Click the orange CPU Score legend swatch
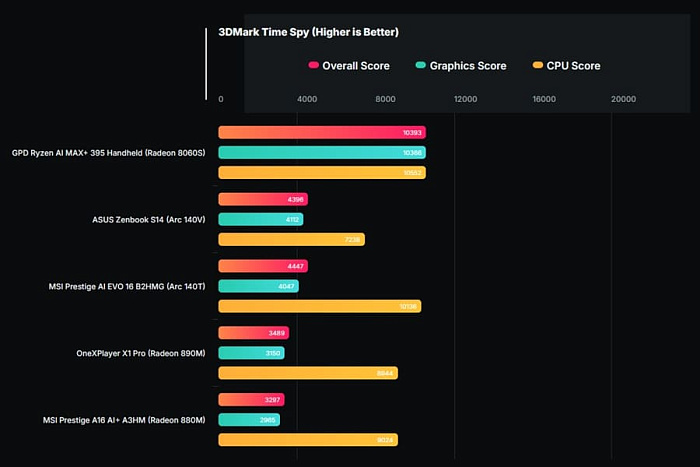The height and width of the screenshot is (467, 700). tap(538, 65)
